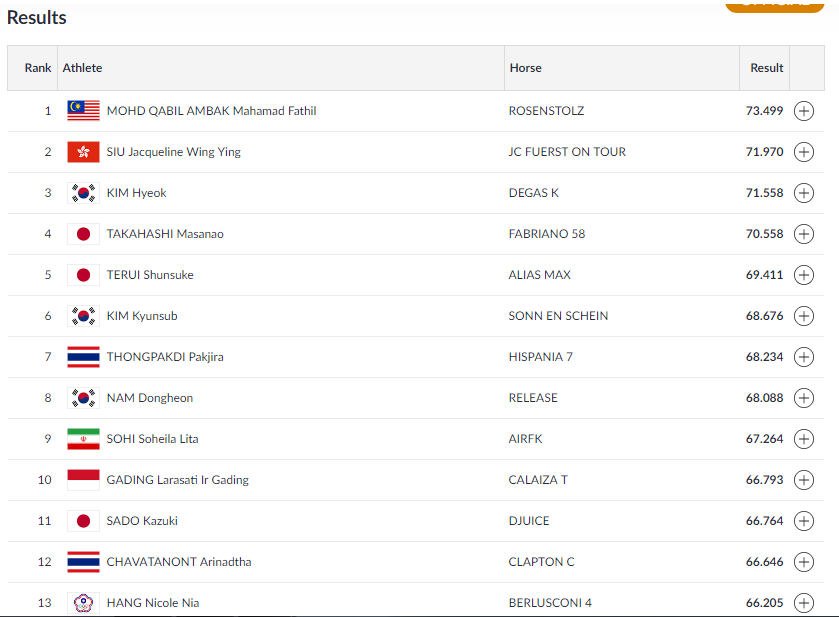Click plus icon for NAM Dongheon

pos(804,398)
